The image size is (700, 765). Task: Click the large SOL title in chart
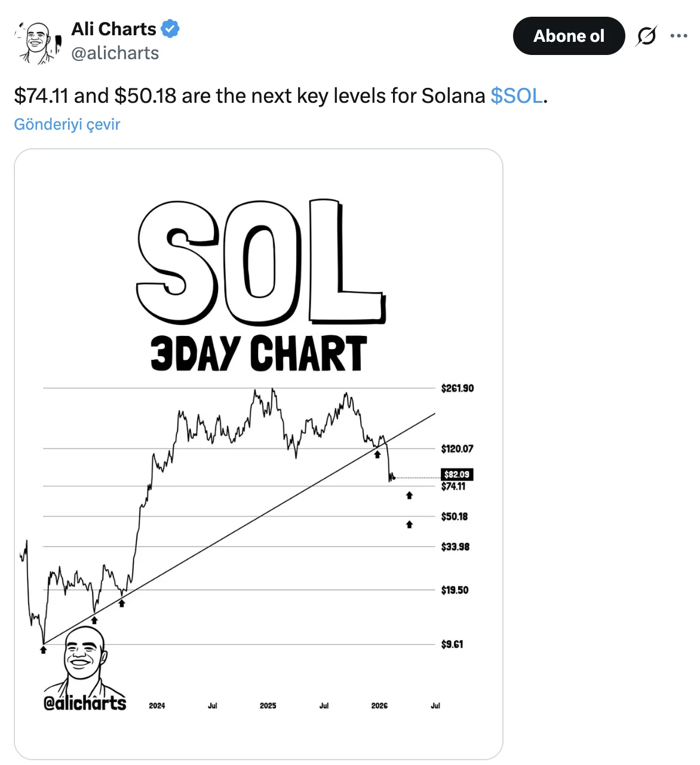(260, 263)
